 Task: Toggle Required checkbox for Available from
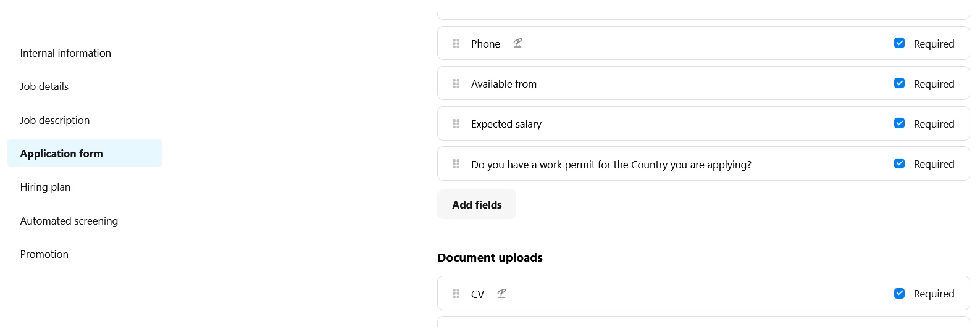point(900,83)
